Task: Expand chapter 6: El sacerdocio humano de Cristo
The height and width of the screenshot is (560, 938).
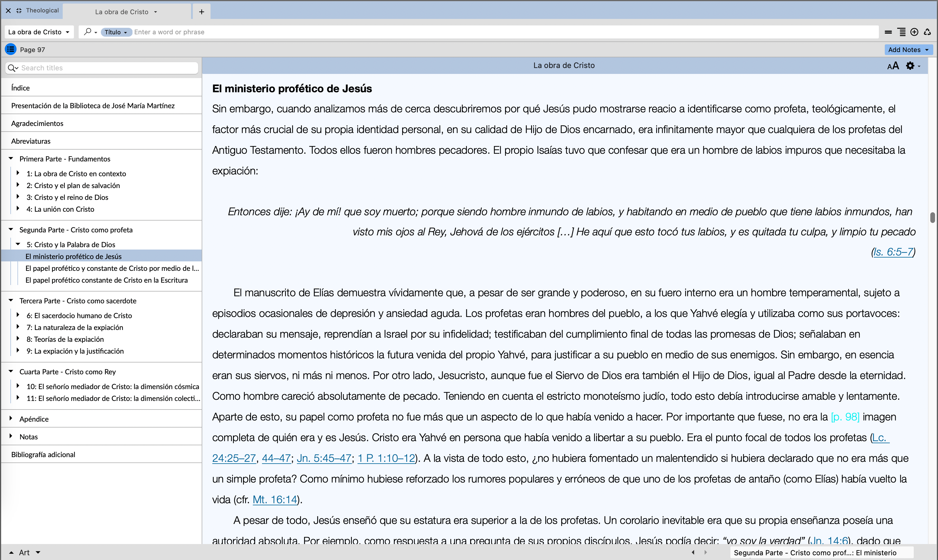Action: click(x=18, y=315)
